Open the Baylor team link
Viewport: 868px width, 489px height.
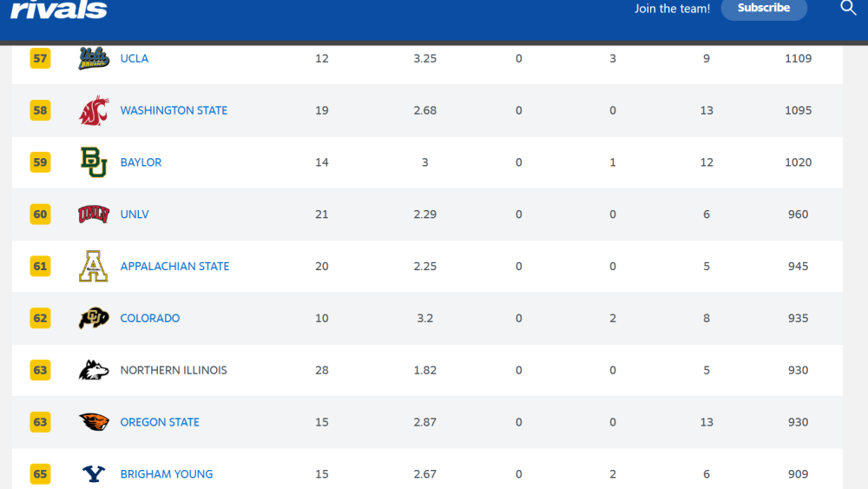[x=141, y=162]
